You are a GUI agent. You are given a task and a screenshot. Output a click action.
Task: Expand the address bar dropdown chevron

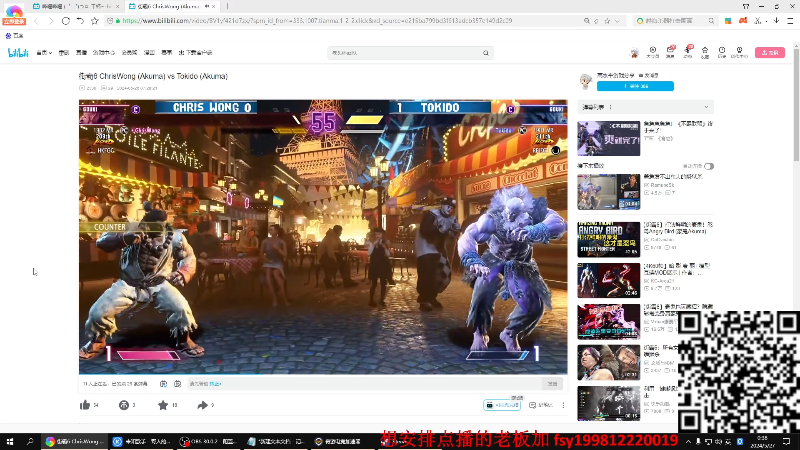[x=617, y=21]
